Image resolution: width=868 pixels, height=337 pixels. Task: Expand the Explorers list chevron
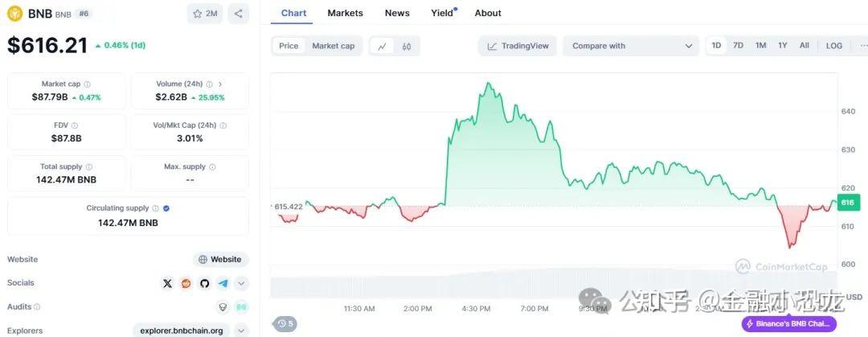tap(242, 330)
